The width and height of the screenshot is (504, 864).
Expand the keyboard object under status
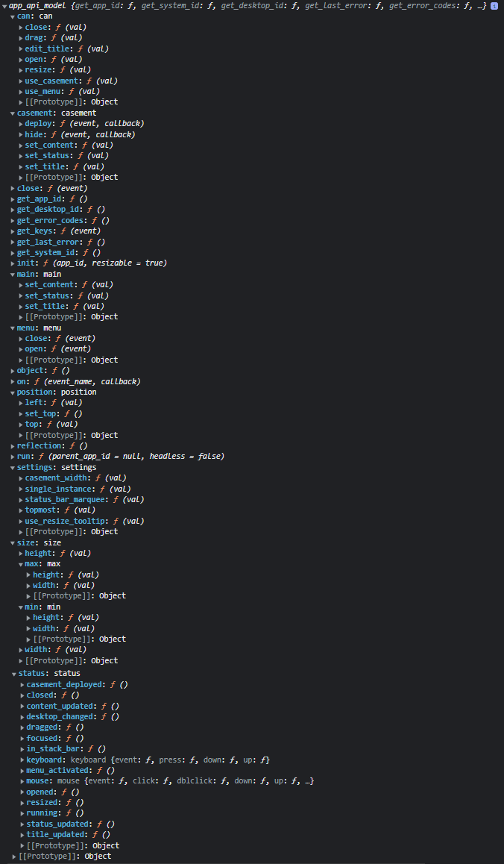pyautogui.click(x=22, y=760)
